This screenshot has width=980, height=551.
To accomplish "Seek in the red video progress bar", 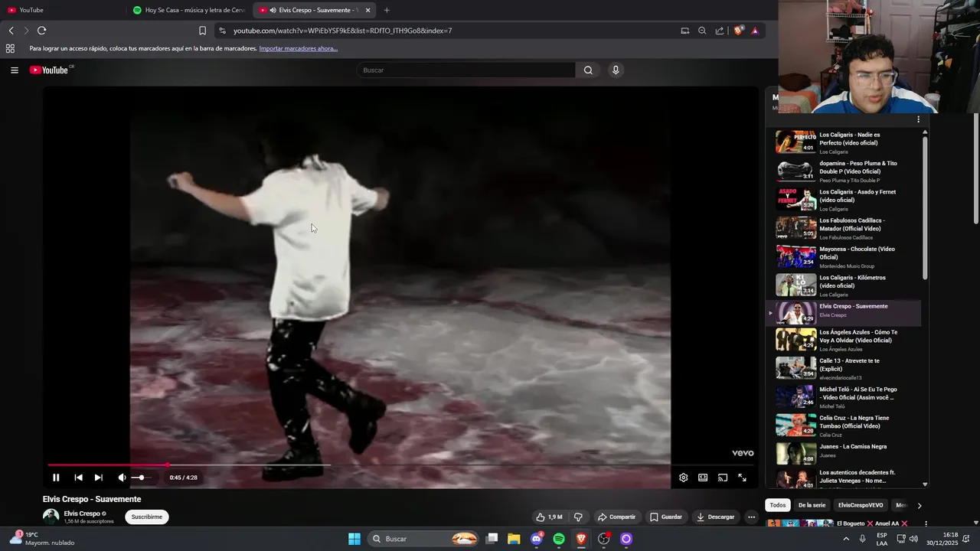I will pyautogui.click(x=400, y=465).
